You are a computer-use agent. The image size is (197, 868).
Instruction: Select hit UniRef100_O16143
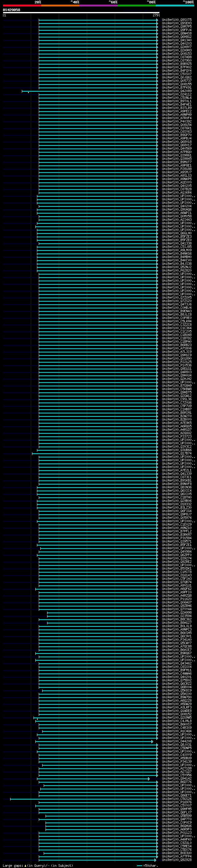point(176,575)
